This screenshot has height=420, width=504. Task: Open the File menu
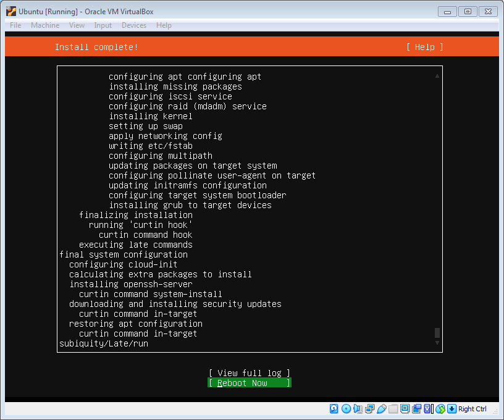[x=15, y=25]
